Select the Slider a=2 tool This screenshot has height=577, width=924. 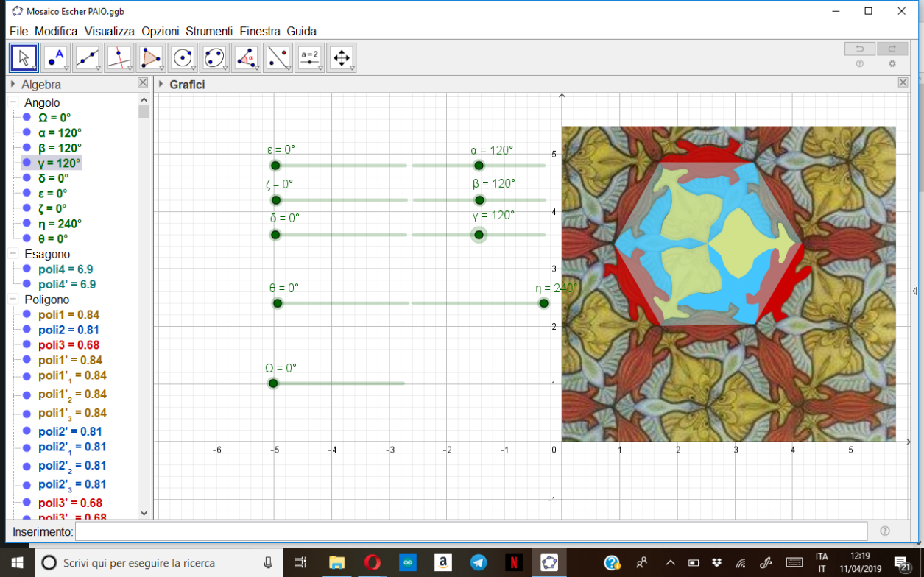[x=309, y=57]
